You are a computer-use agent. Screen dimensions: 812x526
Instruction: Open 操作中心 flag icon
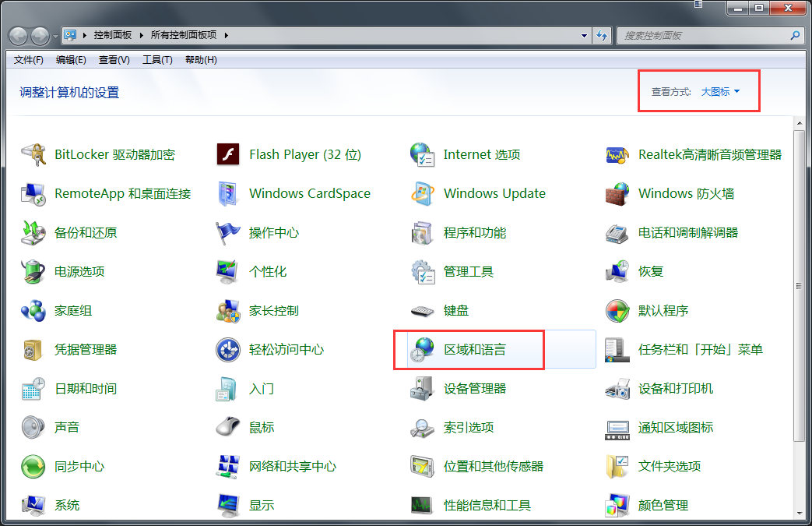click(x=228, y=233)
